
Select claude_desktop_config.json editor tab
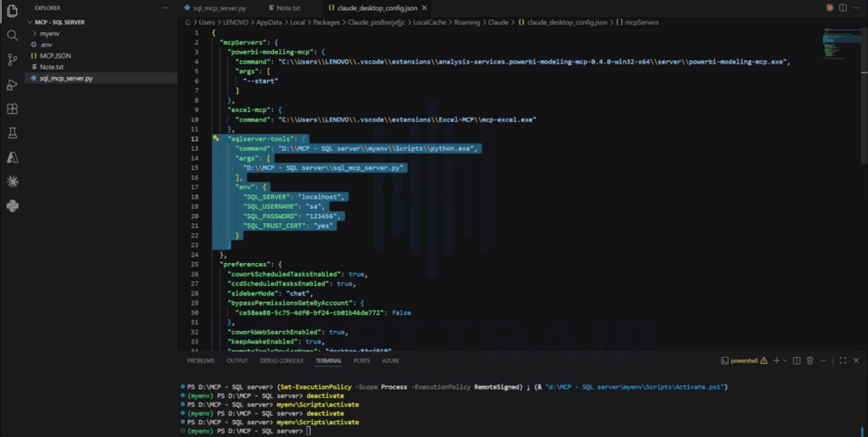click(376, 8)
